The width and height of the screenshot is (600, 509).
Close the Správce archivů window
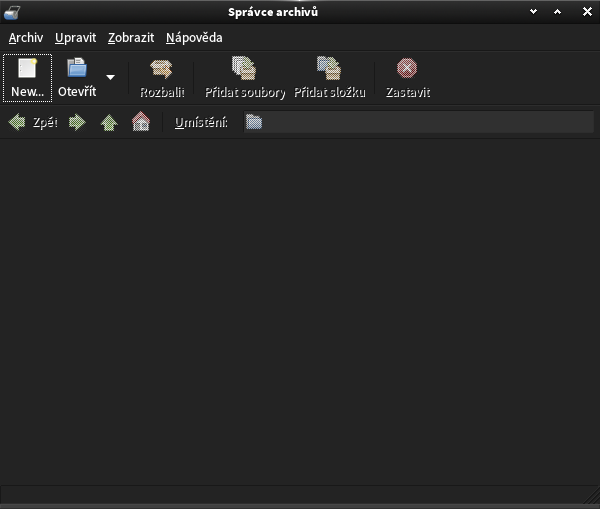587,12
